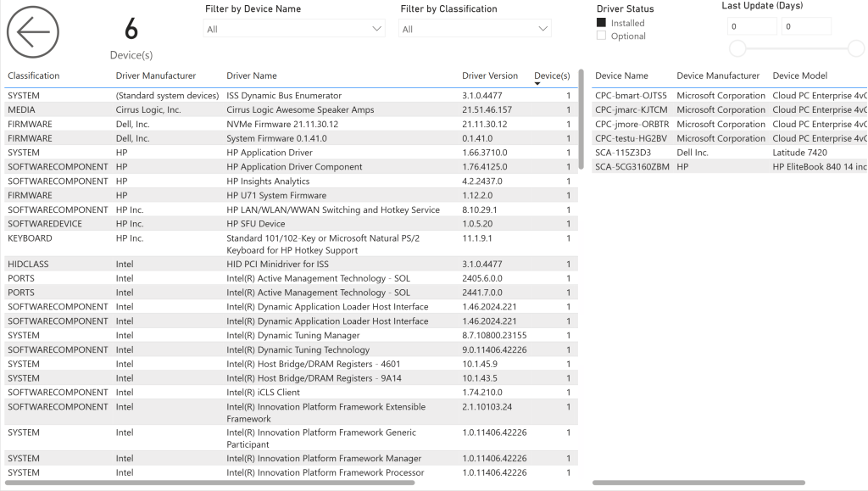Click the minimum Last Update days field

click(x=752, y=26)
